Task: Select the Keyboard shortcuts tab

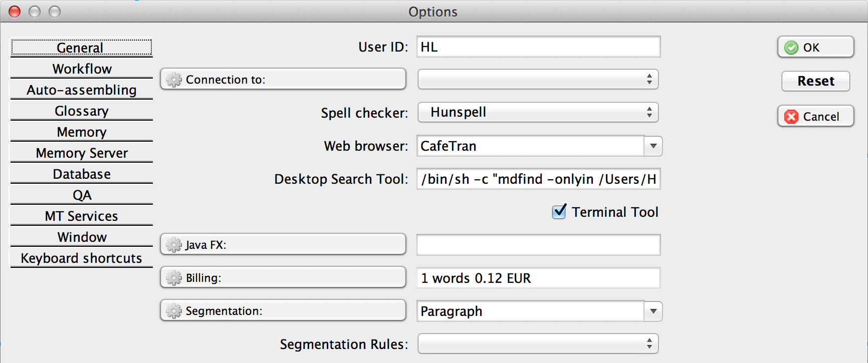Action: click(x=82, y=258)
